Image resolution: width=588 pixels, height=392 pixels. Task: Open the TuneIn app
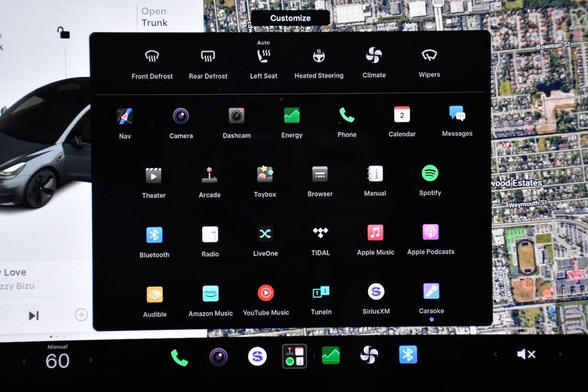[321, 300]
